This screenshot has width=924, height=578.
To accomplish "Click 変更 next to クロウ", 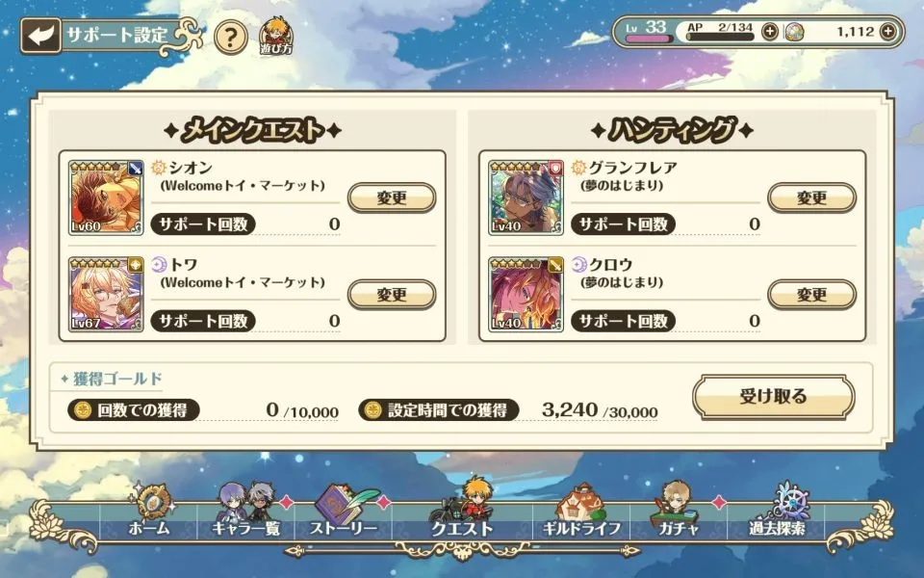I will [x=811, y=295].
